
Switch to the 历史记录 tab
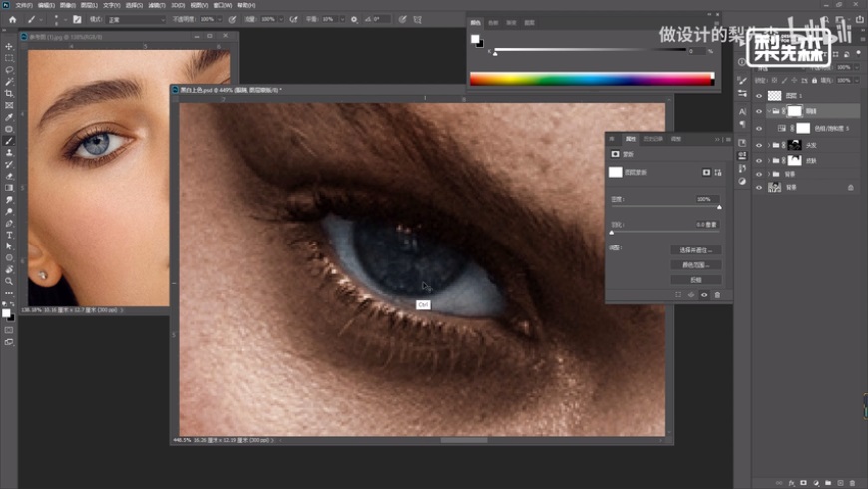[x=651, y=139]
